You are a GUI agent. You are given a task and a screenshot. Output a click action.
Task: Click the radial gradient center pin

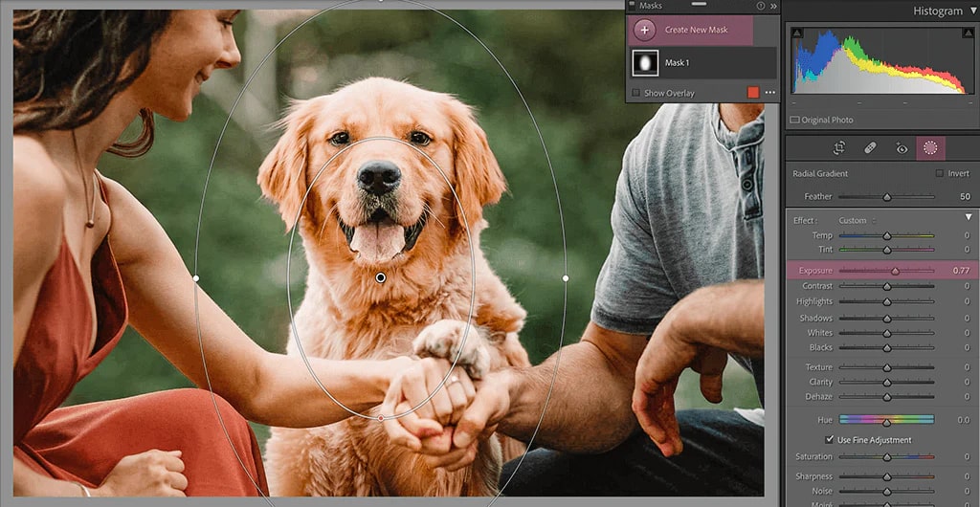tap(381, 277)
